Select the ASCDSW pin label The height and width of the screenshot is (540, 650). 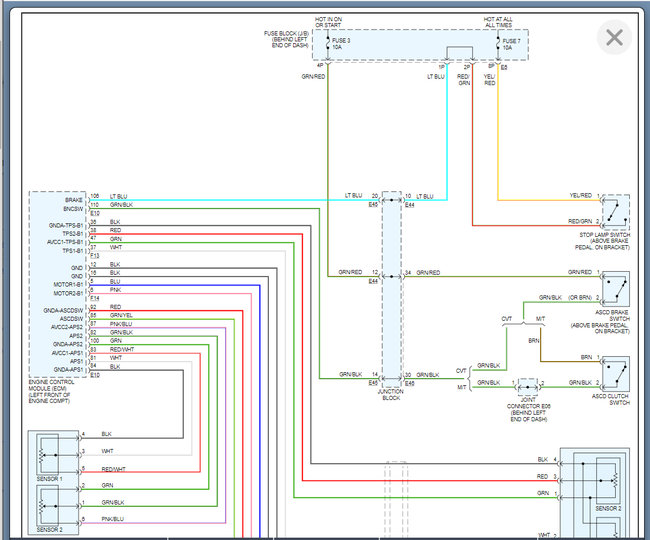click(x=71, y=319)
